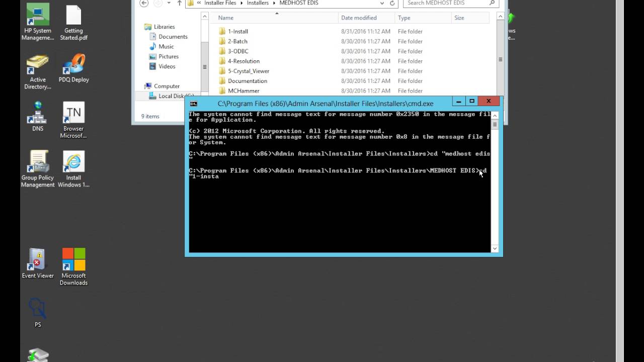Launch Event Viewer desktop icon
The width and height of the screenshot is (644, 362).
click(x=38, y=263)
